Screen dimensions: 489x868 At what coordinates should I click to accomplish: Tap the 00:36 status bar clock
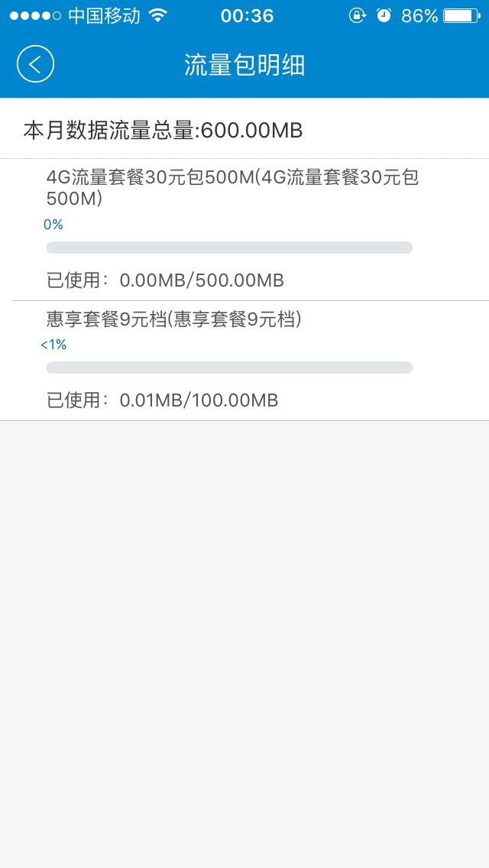(247, 16)
